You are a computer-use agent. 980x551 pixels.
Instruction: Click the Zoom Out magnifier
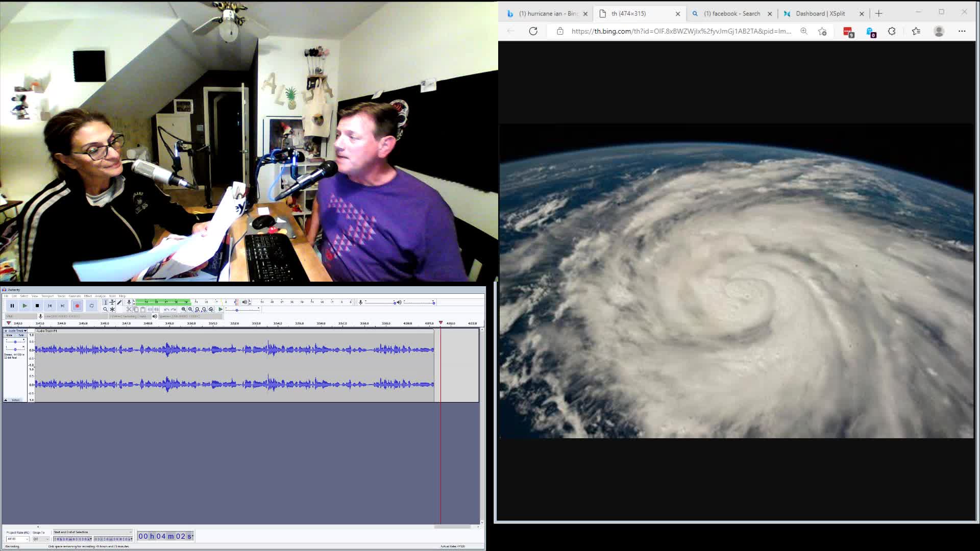(190, 309)
